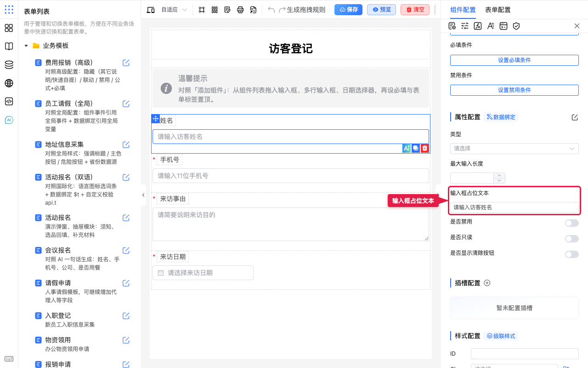Image resolution: width=588 pixels, height=368 pixels.
Task: Switch to 组件配置 tab
Action: tap(463, 10)
